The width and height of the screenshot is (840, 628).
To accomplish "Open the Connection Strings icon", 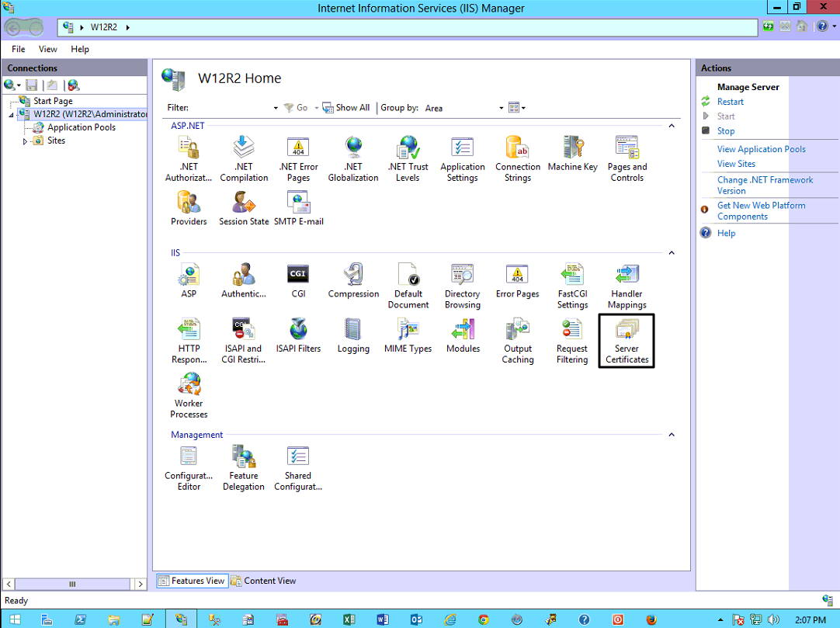I will tap(518, 158).
